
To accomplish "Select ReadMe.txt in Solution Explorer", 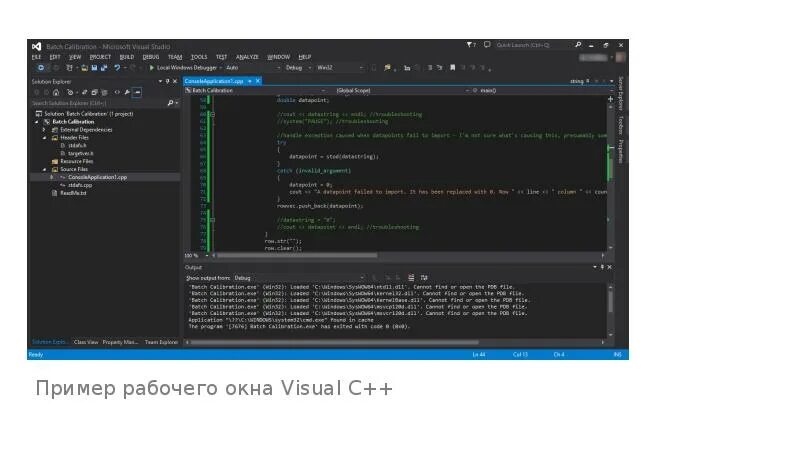I will (x=73, y=193).
